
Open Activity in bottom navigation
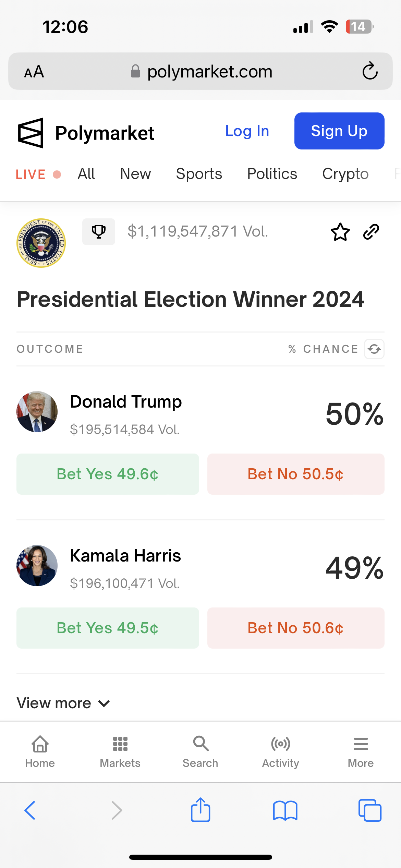pyautogui.click(x=280, y=752)
